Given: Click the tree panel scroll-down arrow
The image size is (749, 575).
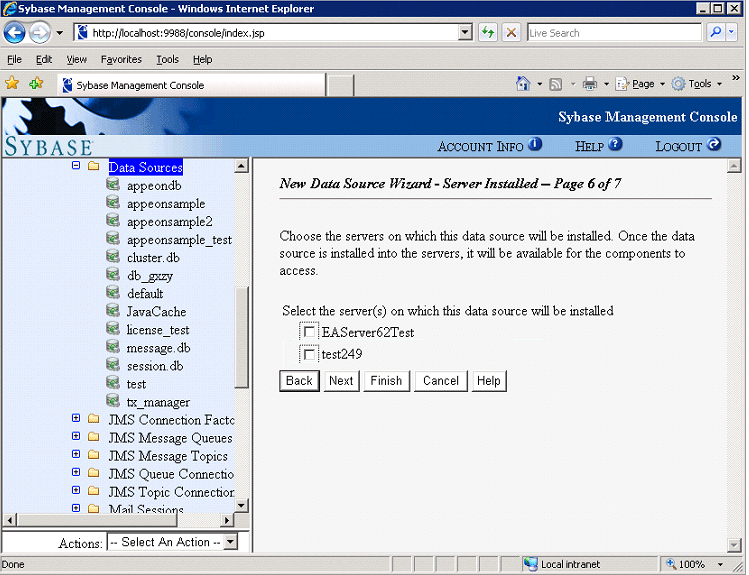Looking at the screenshot, I should click(x=241, y=505).
